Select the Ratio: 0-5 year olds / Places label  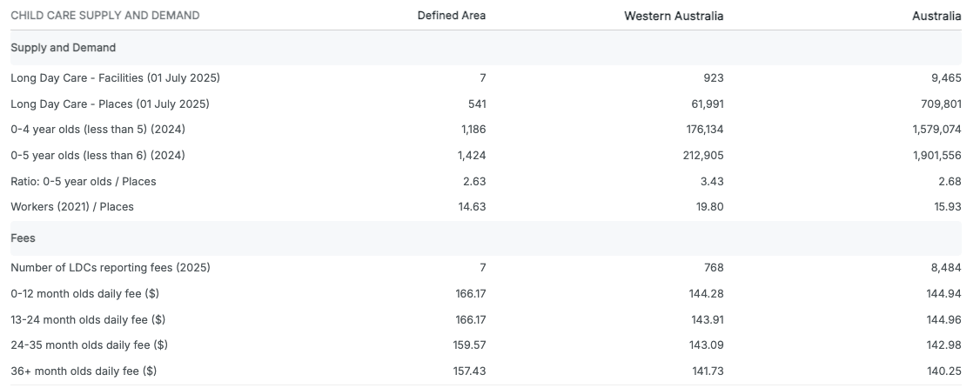84,182
